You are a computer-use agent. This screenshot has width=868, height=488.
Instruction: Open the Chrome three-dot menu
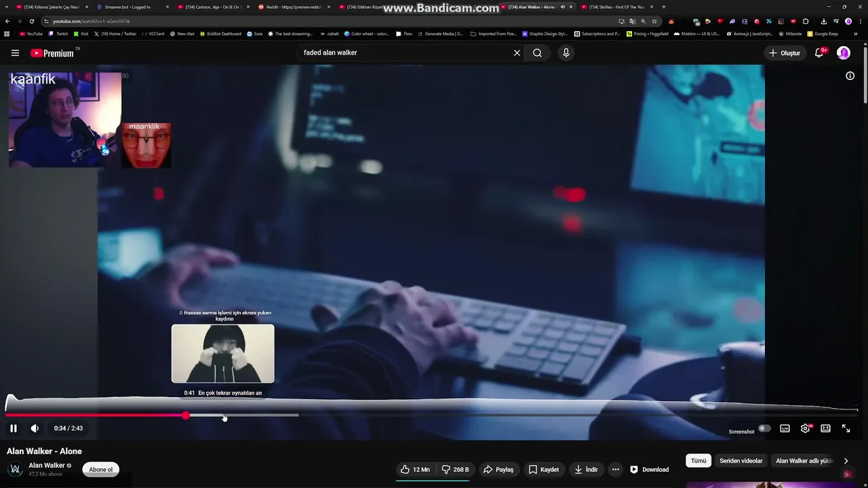pyautogui.click(x=861, y=21)
